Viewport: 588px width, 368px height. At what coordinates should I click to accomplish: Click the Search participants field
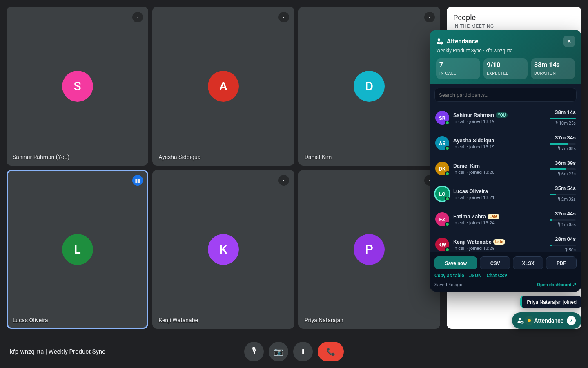506,95
